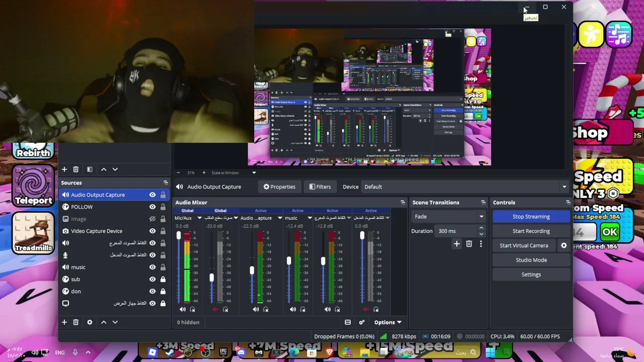Lock the Audio Output Capture source
644x362 pixels.
pyautogui.click(x=163, y=195)
